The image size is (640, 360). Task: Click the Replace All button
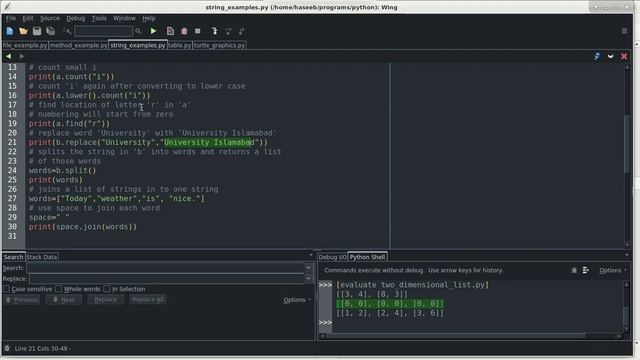click(x=148, y=300)
